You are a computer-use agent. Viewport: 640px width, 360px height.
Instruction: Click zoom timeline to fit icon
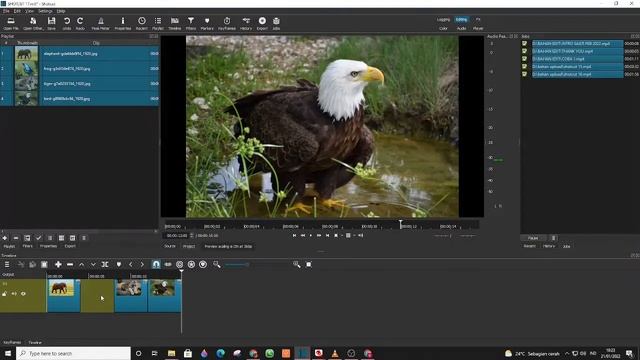point(309,264)
